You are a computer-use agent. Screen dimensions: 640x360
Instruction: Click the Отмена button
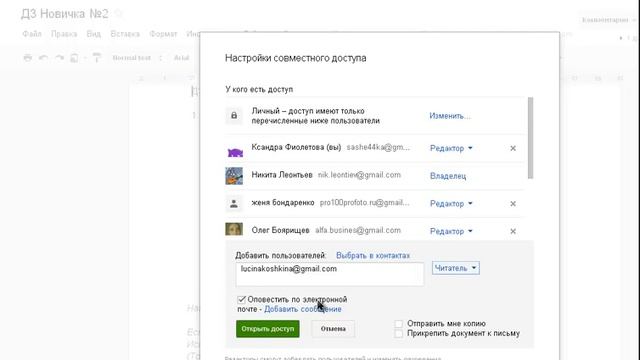pyautogui.click(x=333, y=329)
